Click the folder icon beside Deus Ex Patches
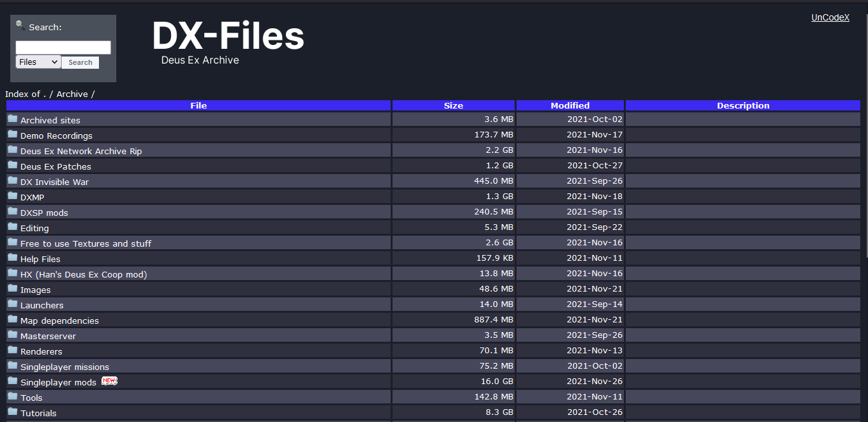Viewport: 868px width, 422px height. tap(13, 165)
